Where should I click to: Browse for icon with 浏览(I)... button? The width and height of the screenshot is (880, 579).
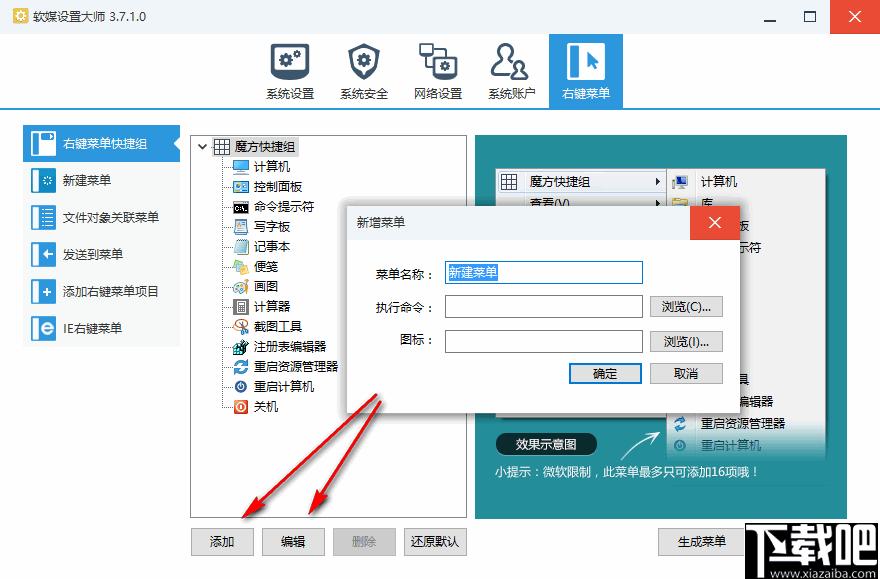pyautogui.click(x=686, y=342)
